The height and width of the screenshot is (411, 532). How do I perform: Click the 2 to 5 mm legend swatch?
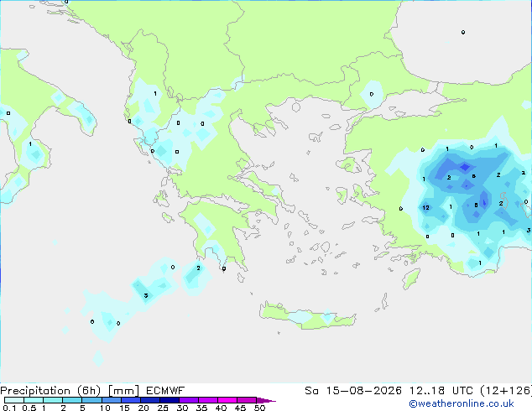click(72, 400)
